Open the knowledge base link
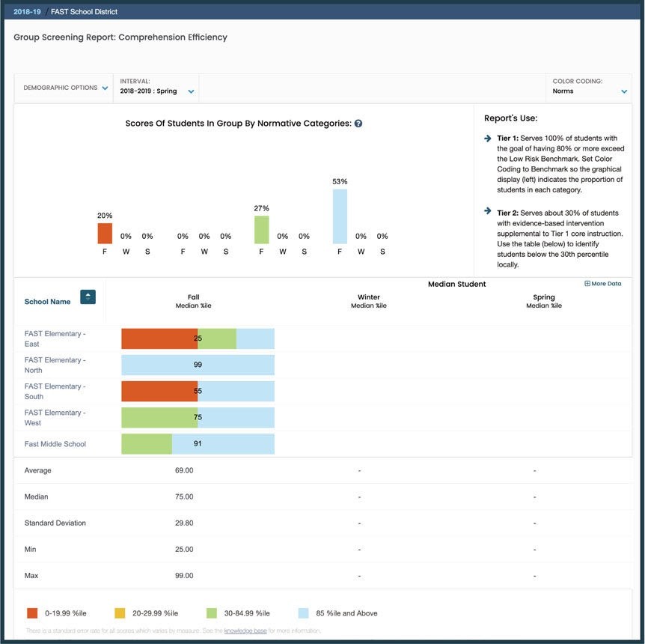 point(245,630)
